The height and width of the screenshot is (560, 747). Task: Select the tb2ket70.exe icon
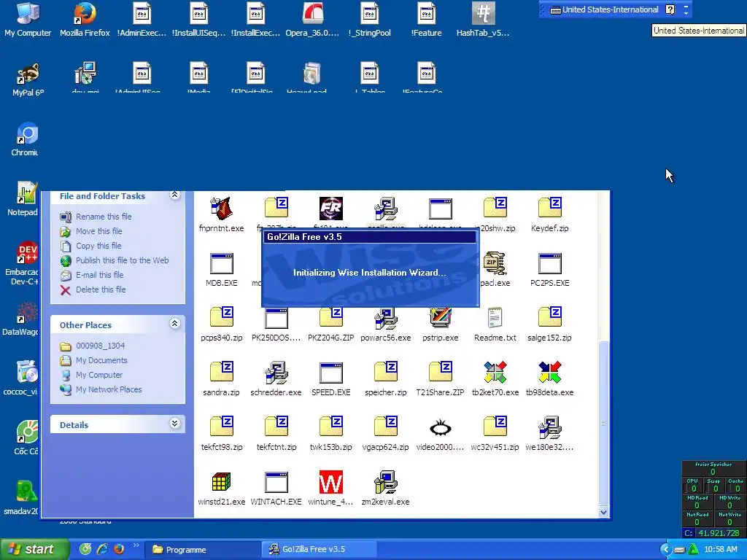[495, 373]
